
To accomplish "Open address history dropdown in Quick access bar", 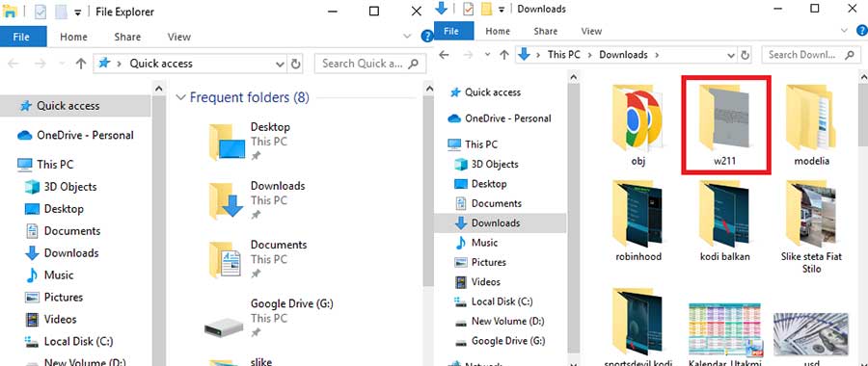I will tap(280, 64).
